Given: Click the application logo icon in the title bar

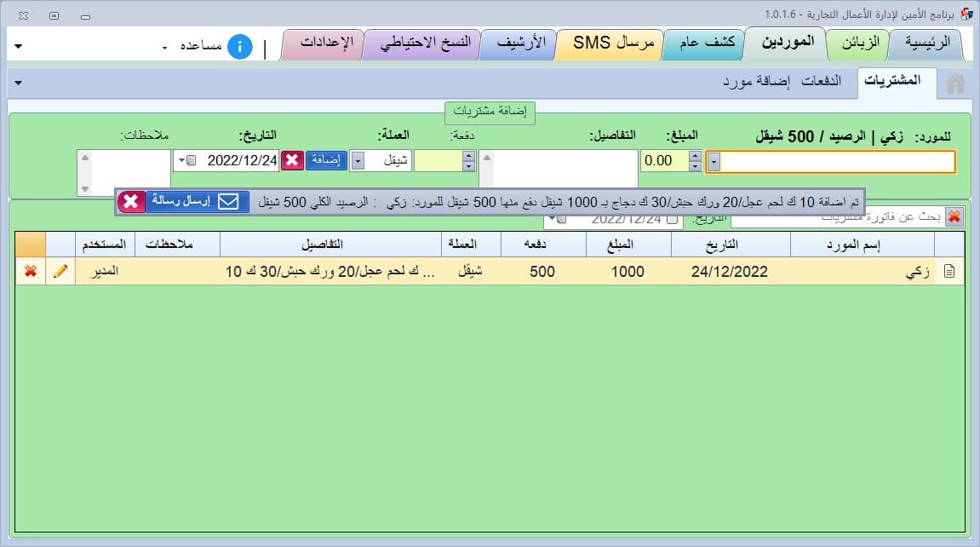Looking at the screenshot, I should tap(966, 14).
